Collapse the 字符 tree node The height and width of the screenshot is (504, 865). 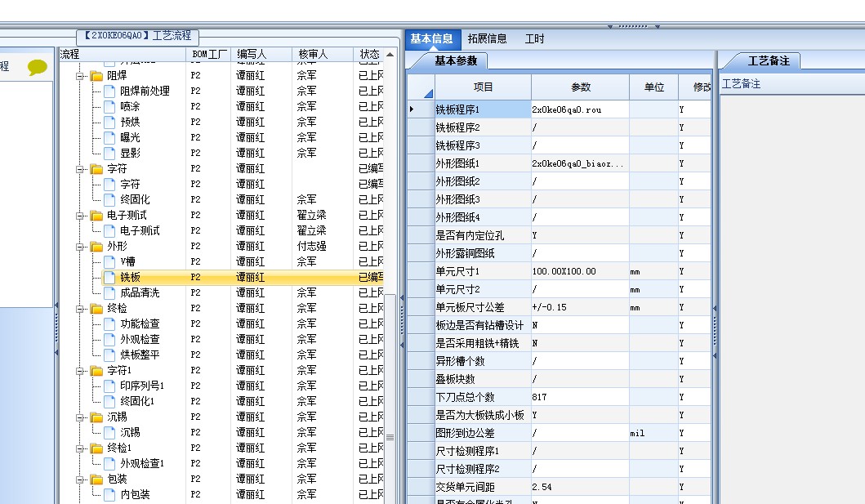coord(80,169)
